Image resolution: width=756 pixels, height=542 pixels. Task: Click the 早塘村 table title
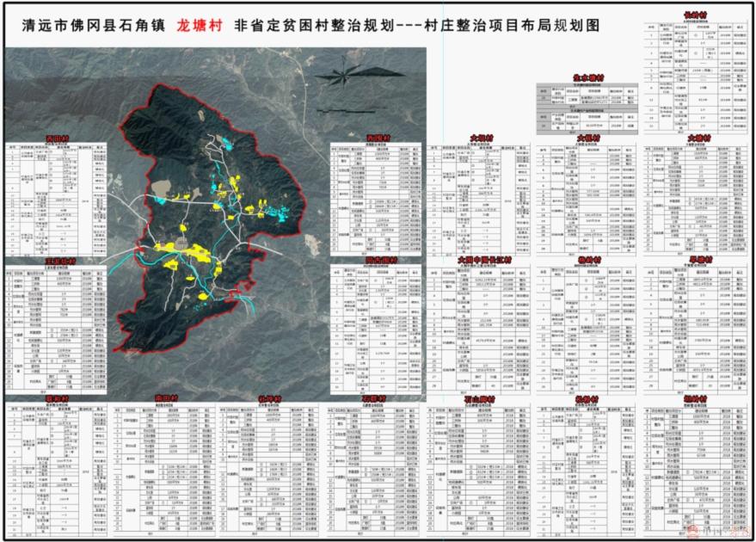699,260
